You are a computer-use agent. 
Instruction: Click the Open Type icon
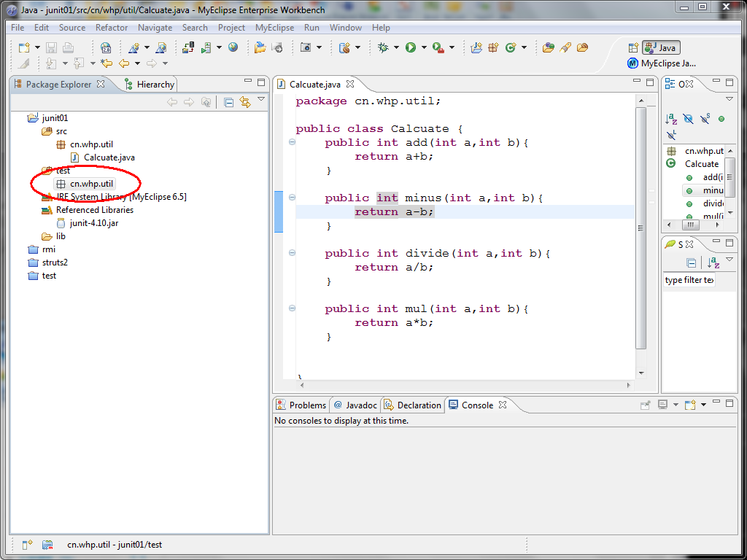point(549,47)
